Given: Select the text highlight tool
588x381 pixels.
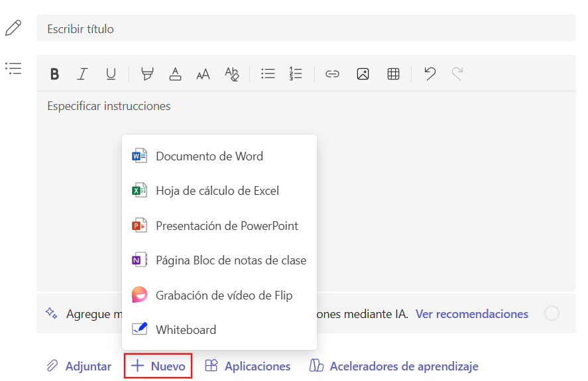Looking at the screenshot, I should pyautogui.click(x=147, y=74).
